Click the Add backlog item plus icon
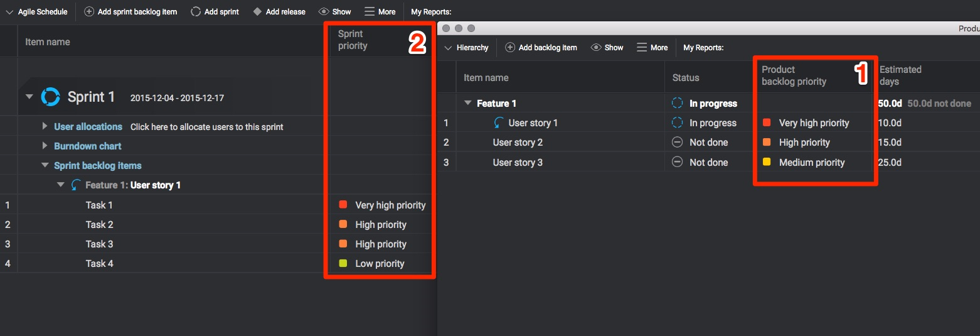The width and height of the screenshot is (980, 336). [510, 48]
